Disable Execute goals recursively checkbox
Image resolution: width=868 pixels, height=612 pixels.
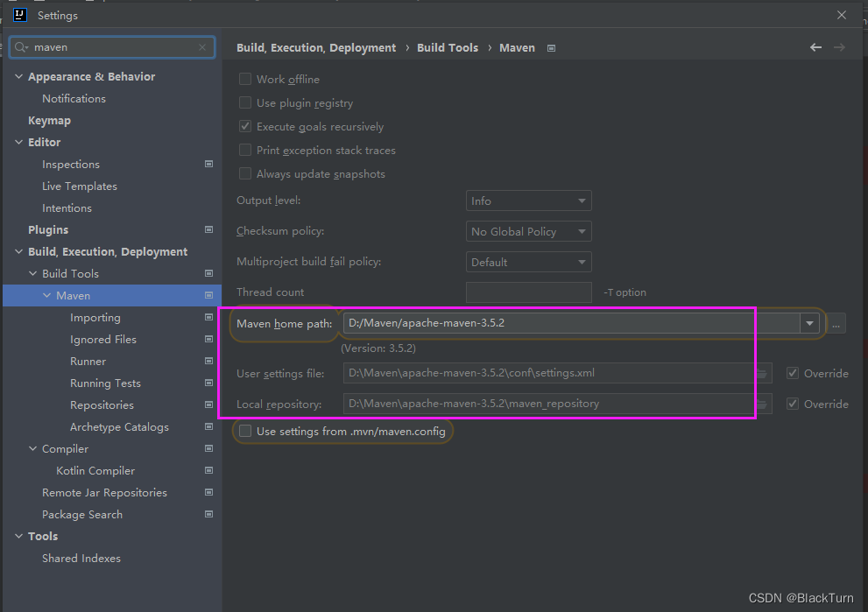(x=244, y=126)
